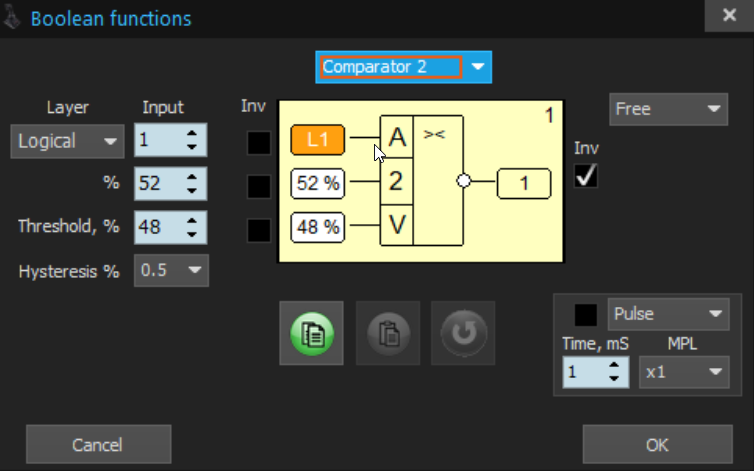The height and width of the screenshot is (471, 754).
Task: Expand the Hysteresis % dropdown
Action: pos(172,269)
